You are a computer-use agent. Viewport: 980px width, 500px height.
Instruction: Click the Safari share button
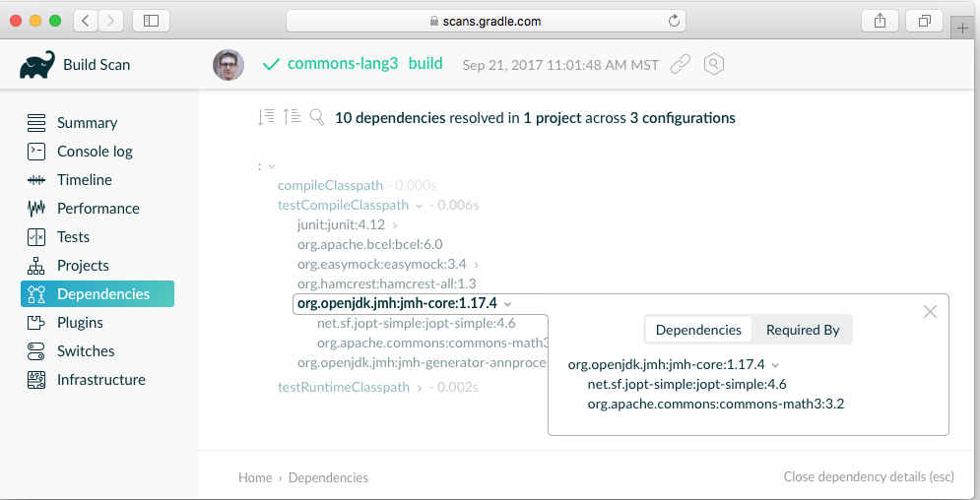pos(880,21)
